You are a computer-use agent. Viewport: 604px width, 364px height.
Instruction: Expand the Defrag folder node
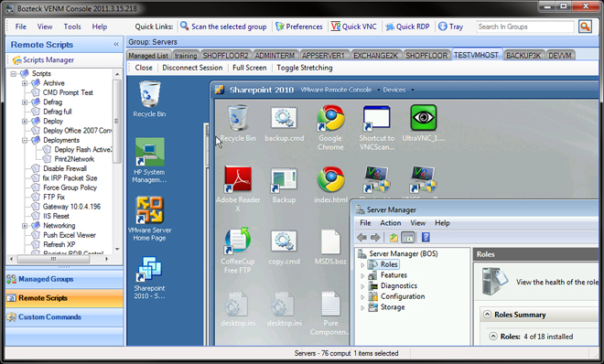[x=25, y=102]
